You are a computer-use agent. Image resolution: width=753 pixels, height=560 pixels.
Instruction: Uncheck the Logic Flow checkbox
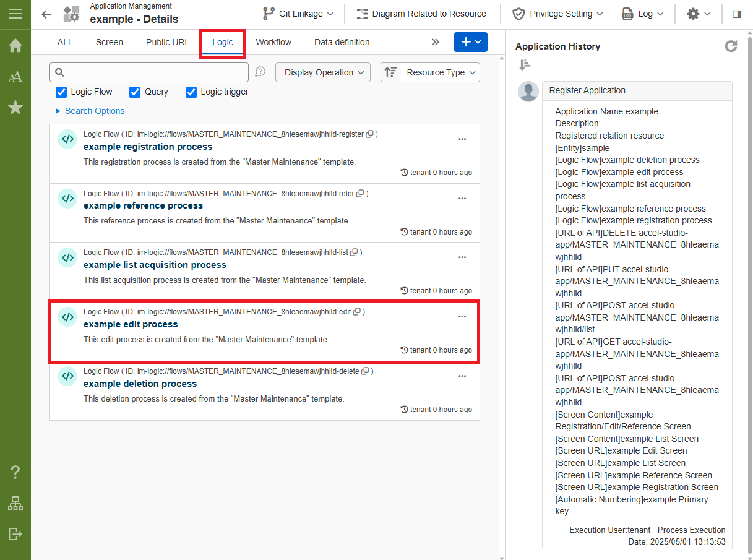coord(61,92)
